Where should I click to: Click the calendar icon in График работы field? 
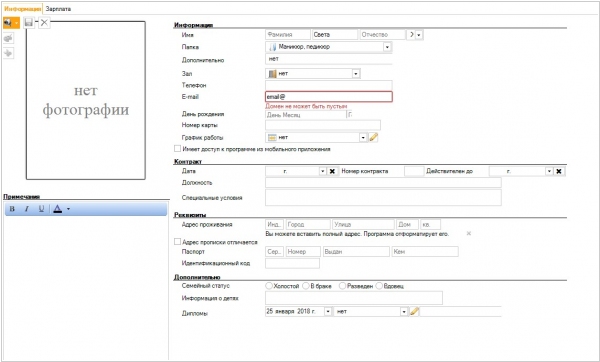272,137
